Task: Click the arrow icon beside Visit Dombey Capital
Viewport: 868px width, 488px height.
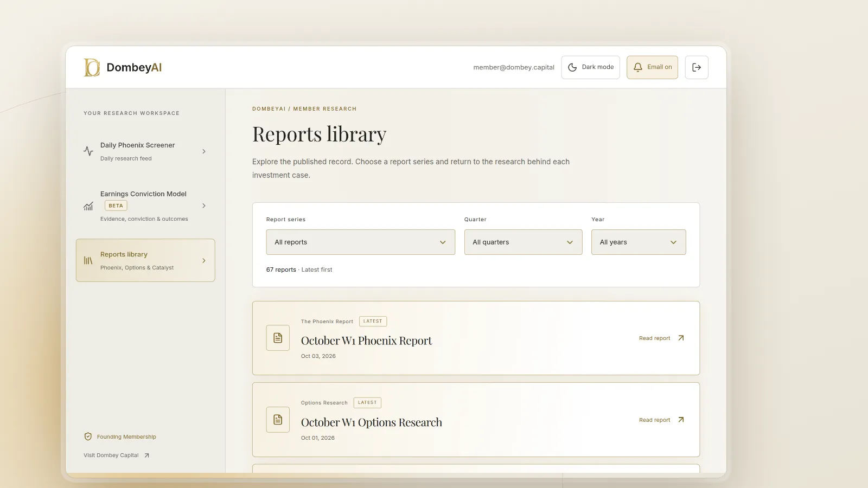Action: click(146, 455)
